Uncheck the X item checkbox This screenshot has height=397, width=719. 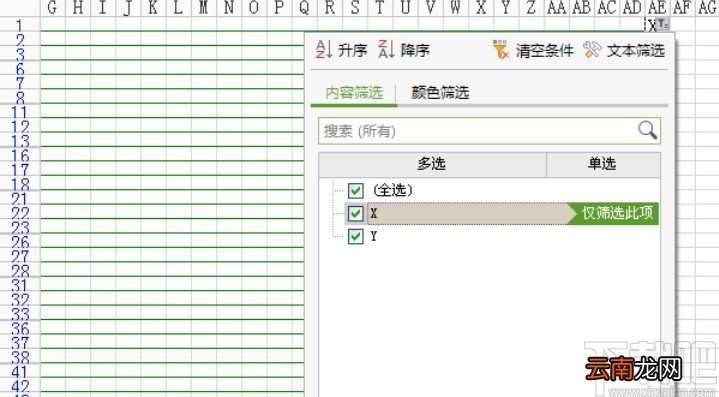click(355, 213)
